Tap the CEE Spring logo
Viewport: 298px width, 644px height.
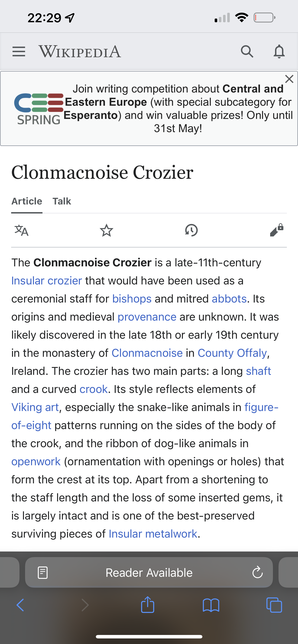pos(39,109)
